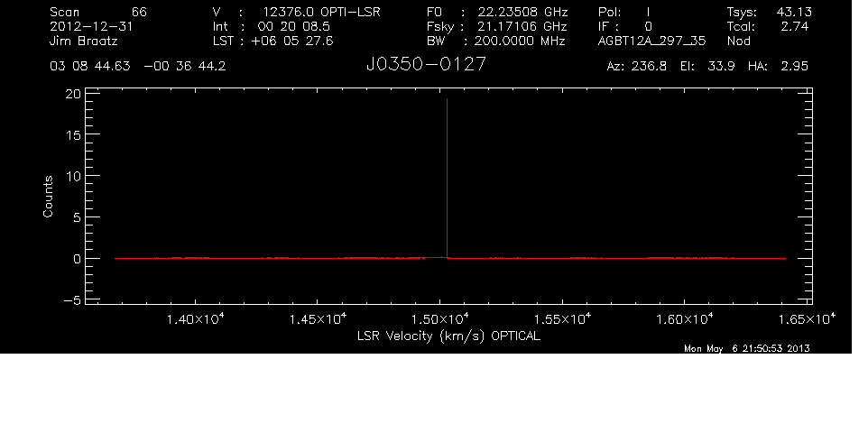Click the Scan number 66 value
The width and height of the screenshot is (868, 442).
point(139,12)
